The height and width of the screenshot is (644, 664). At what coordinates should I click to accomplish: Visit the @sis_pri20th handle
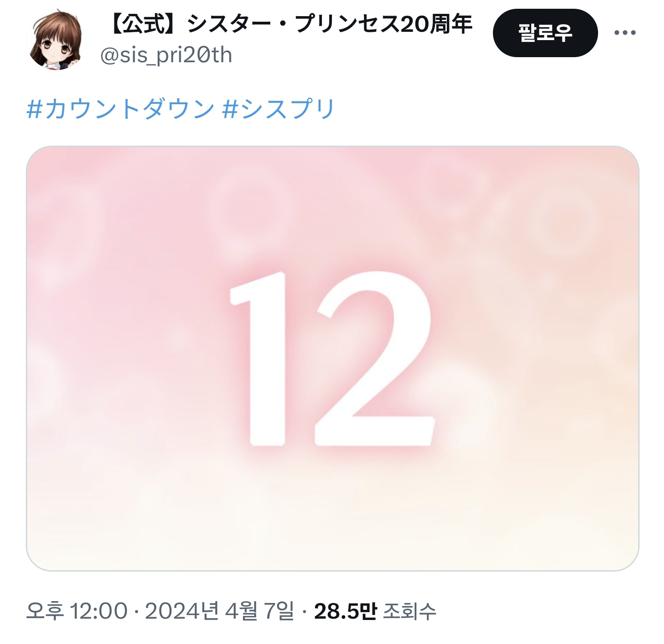point(166,55)
